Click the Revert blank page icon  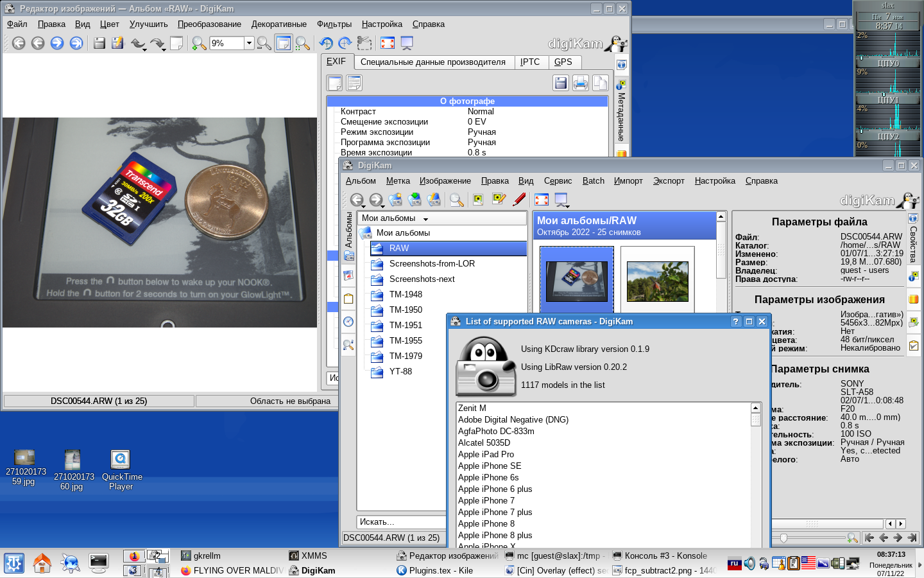click(176, 43)
